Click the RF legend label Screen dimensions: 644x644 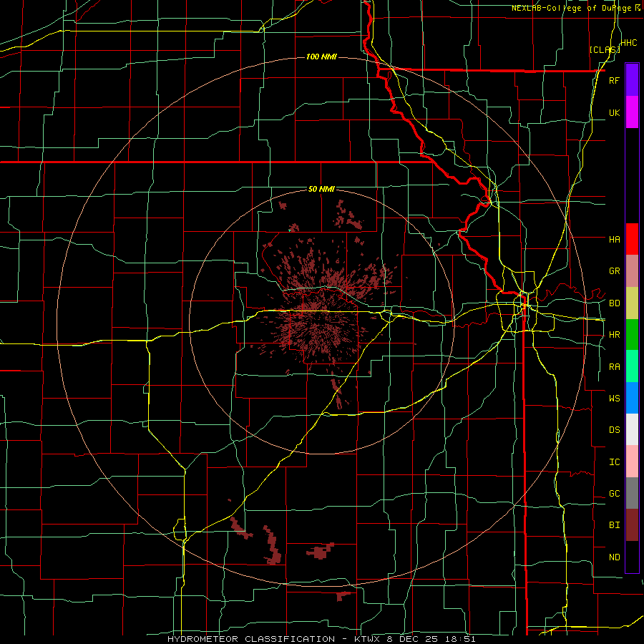pos(614,80)
